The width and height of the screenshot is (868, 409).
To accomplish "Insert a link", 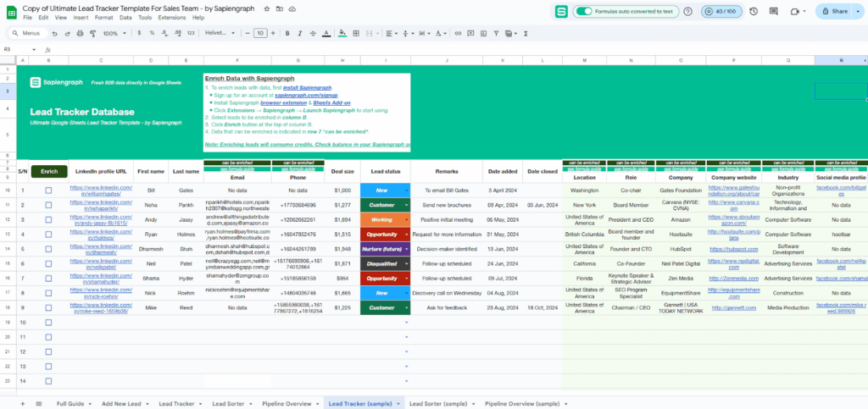I will coord(458,33).
